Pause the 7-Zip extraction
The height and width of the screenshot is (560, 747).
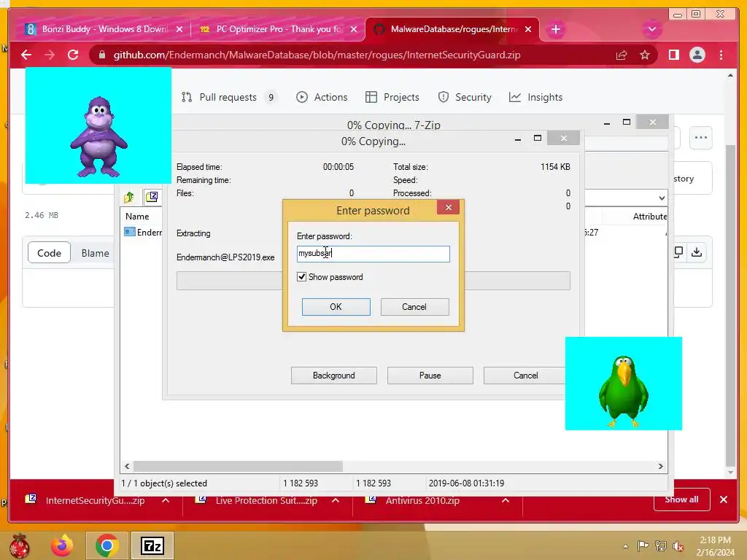pos(430,376)
